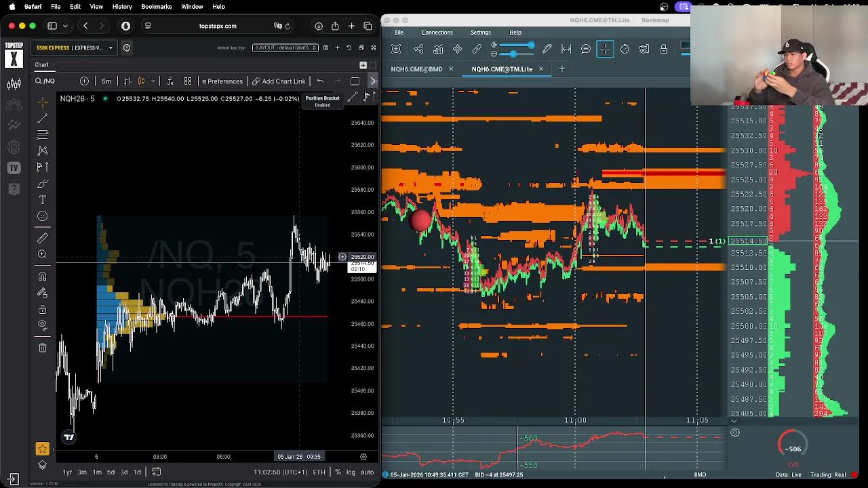Toggle Bookmap lock icon
The height and width of the screenshot is (488, 868).
663,49
